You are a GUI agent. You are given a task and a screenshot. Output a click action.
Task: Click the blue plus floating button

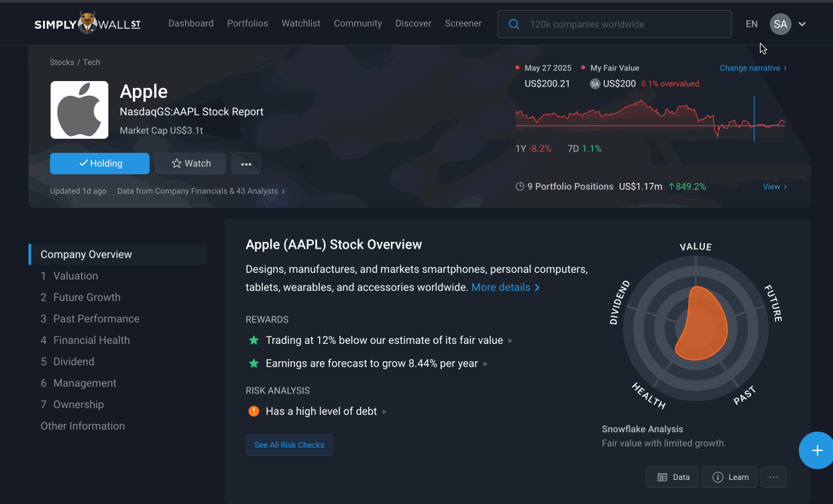click(x=817, y=450)
